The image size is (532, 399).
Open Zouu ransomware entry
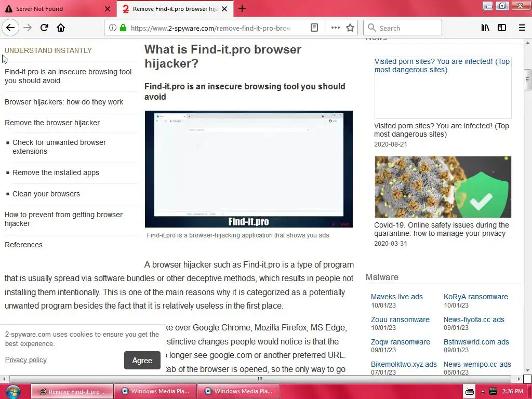(x=400, y=320)
